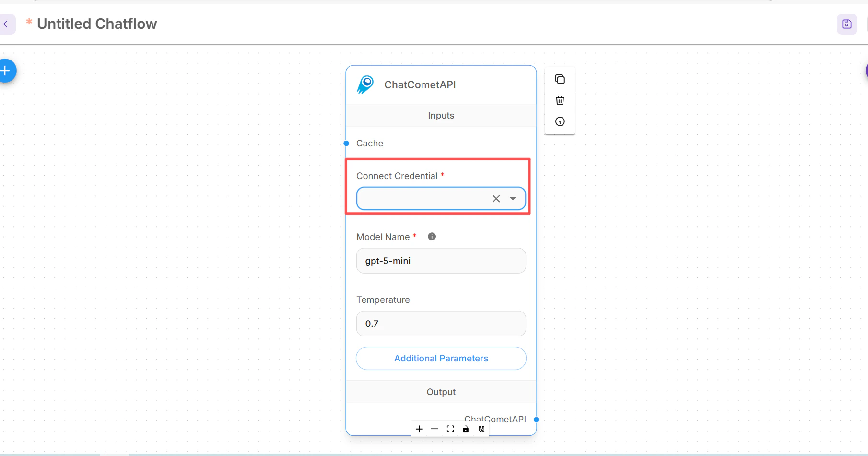Delete the ChatCometAPI node using the trash icon
This screenshot has width=868, height=456.
click(560, 100)
